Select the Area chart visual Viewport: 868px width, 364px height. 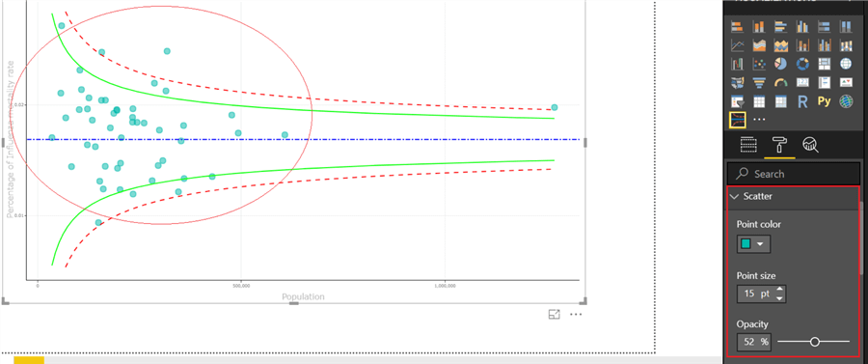(759, 45)
